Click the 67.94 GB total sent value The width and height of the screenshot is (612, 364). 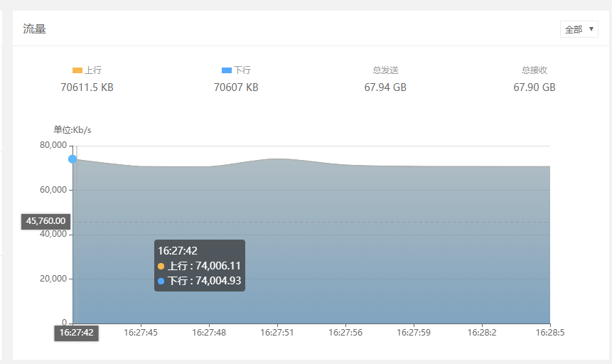[x=385, y=87]
